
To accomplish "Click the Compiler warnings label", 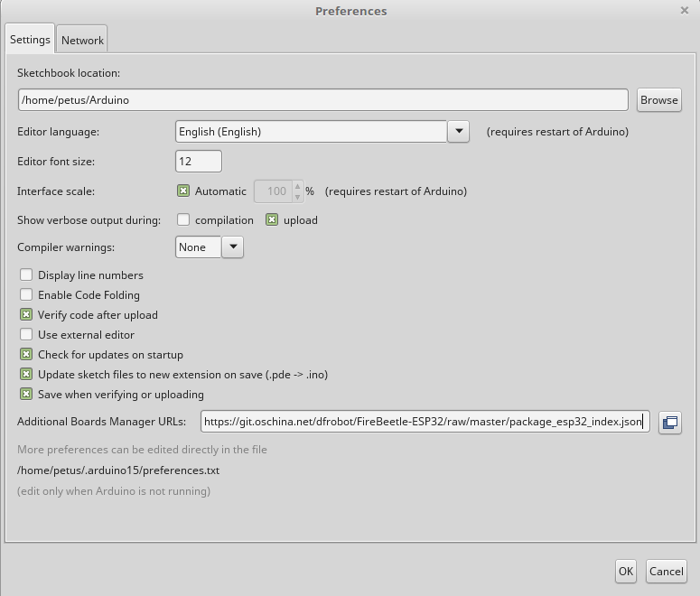I will point(66,247).
